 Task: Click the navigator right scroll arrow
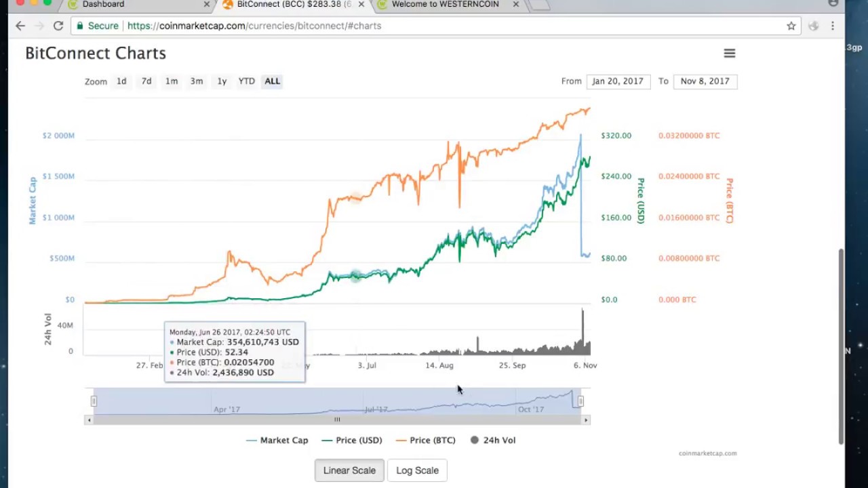tap(587, 420)
